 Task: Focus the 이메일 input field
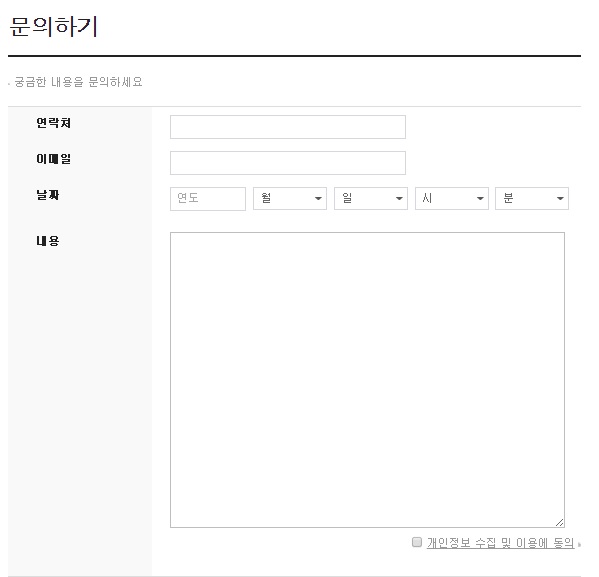coord(288,163)
